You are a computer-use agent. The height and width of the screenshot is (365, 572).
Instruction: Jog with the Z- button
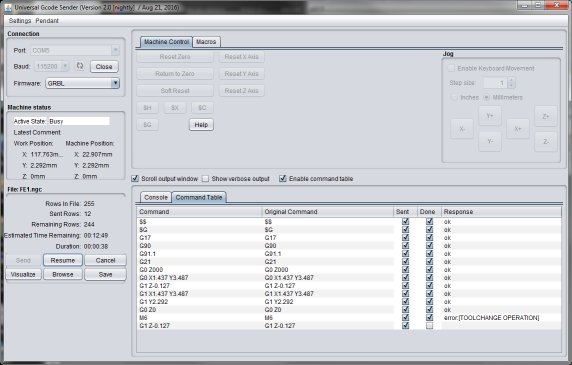[546, 141]
